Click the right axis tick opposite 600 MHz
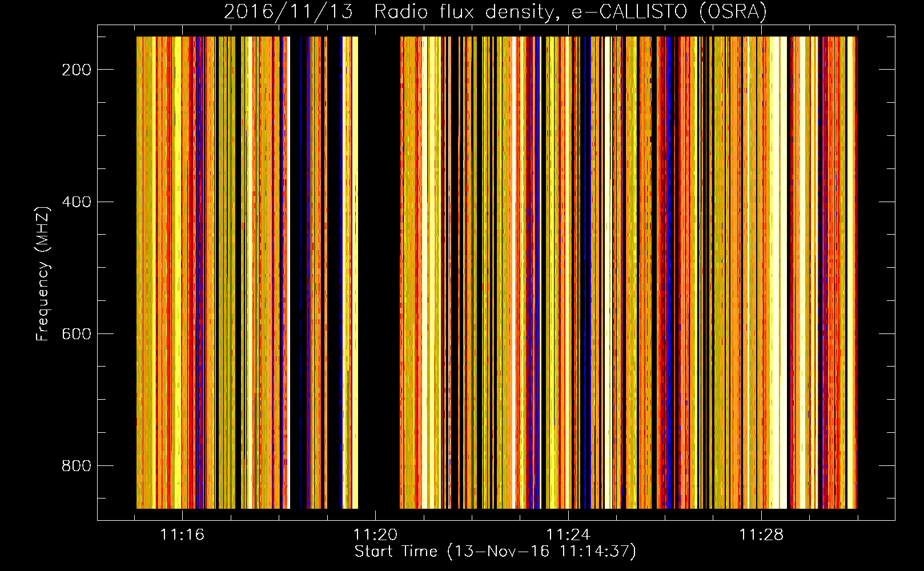 click(887, 333)
